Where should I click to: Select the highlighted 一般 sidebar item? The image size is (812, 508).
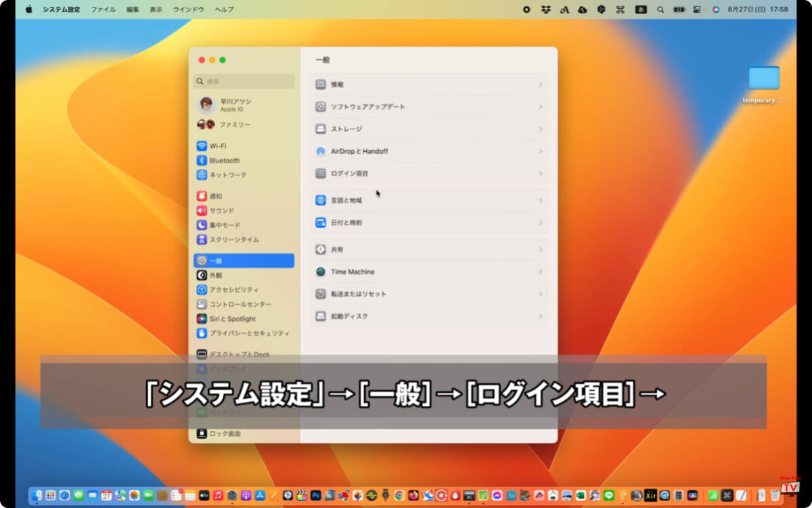(244, 261)
